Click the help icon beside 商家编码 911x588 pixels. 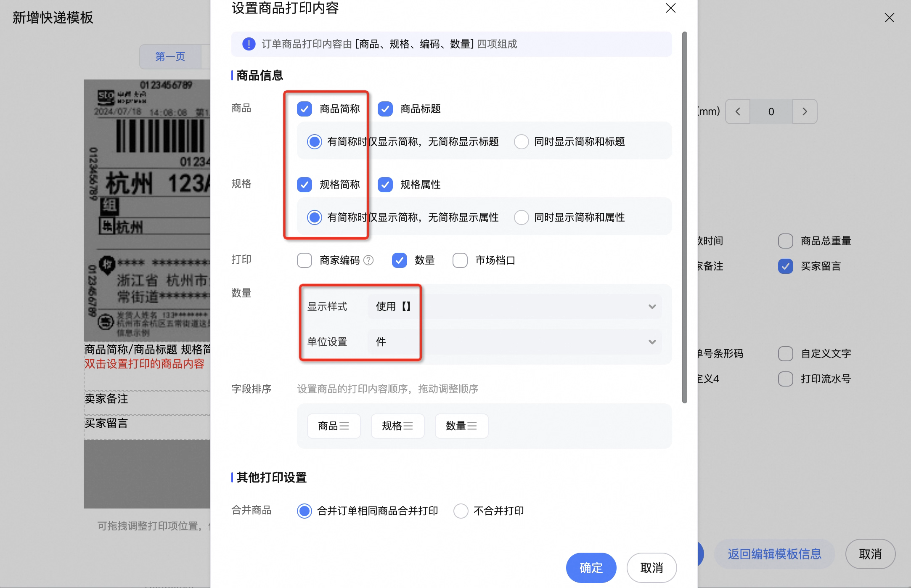[368, 260]
